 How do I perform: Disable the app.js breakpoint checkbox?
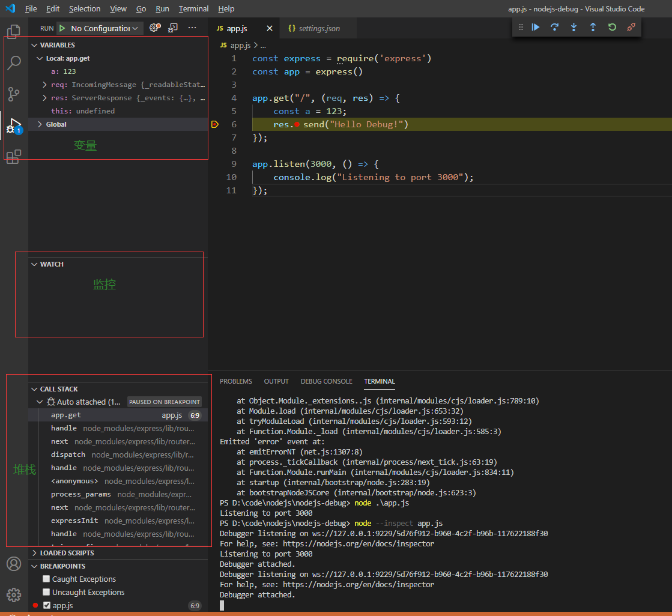pyautogui.click(x=47, y=606)
